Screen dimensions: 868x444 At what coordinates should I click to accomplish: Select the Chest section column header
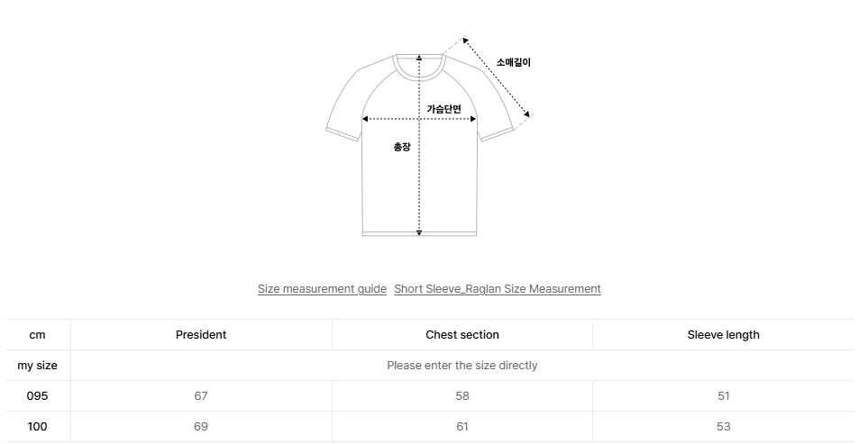[x=461, y=335]
